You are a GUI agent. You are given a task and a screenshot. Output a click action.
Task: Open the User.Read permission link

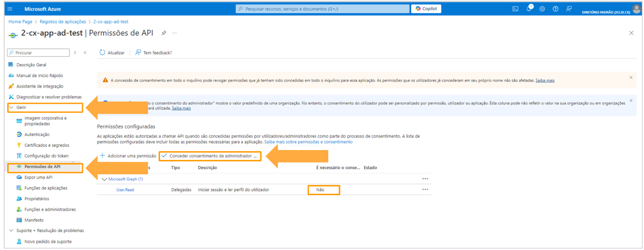125,190
